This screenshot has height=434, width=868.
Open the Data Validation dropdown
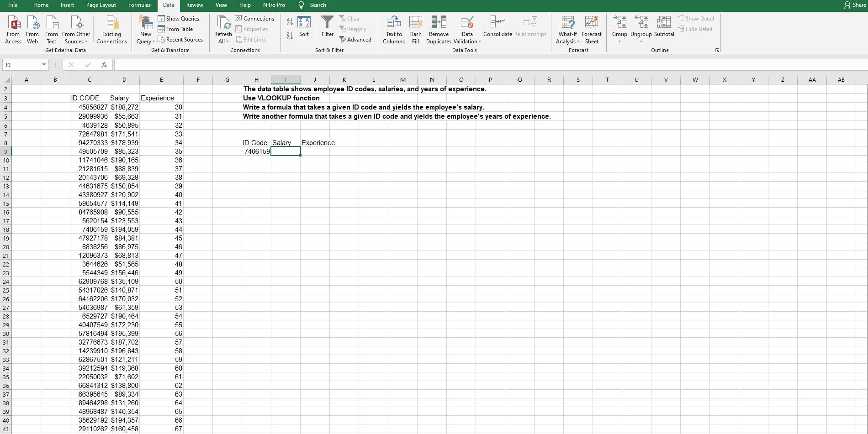[x=466, y=29]
